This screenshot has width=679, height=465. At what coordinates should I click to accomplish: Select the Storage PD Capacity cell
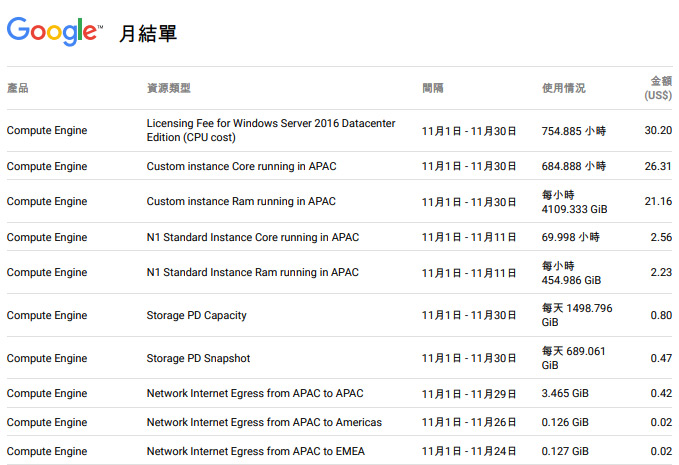pos(197,315)
